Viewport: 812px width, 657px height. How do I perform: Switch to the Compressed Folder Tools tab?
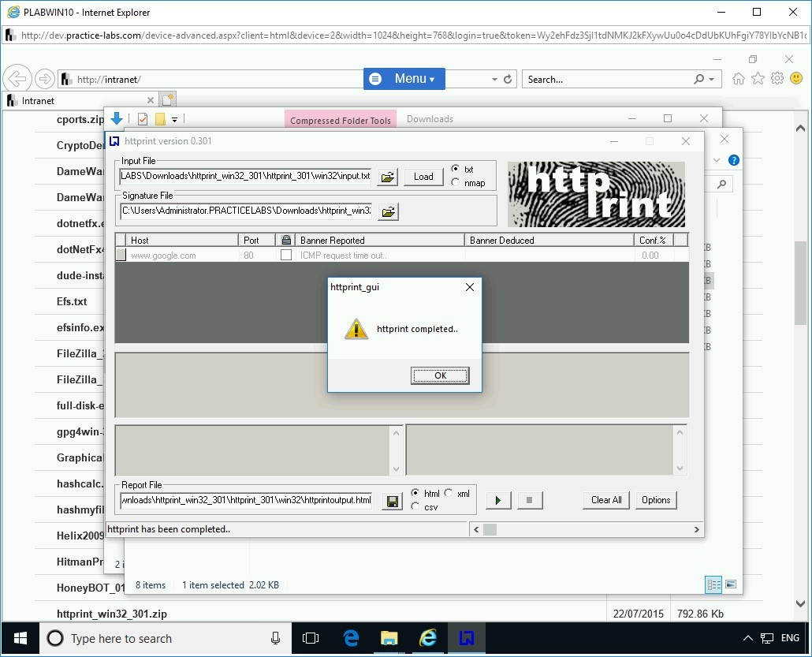tap(340, 119)
